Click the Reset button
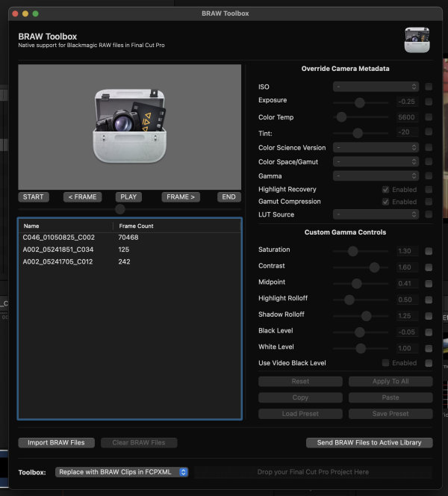 click(x=300, y=381)
